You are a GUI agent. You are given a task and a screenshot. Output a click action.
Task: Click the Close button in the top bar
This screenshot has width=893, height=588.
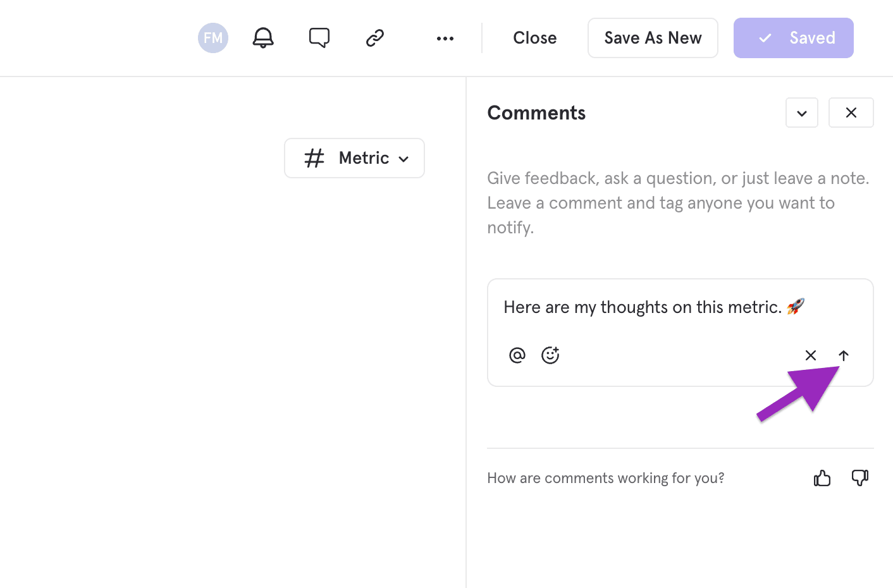tap(534, 38)
